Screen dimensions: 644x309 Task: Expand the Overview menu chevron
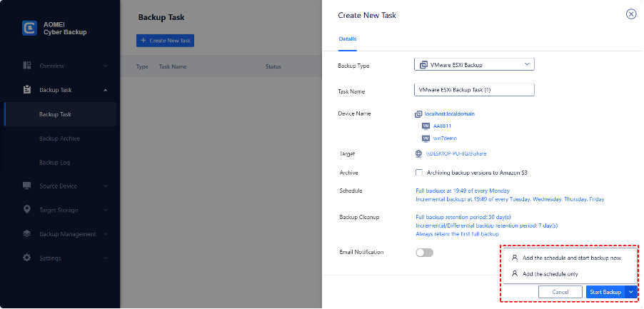click(105, 66)
